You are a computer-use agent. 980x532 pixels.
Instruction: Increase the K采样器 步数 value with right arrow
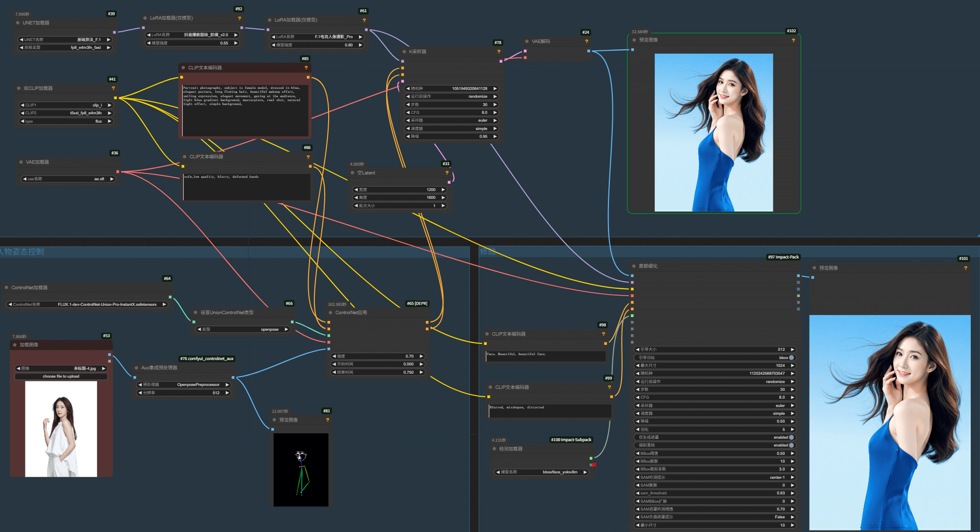pos(495,105)
